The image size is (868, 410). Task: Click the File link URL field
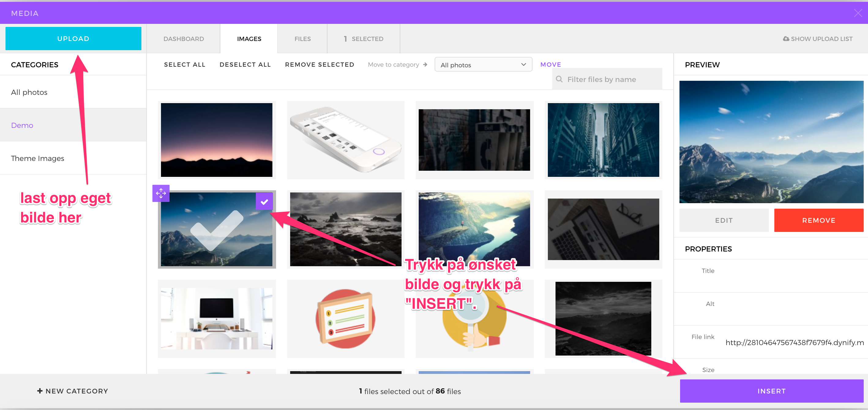[794, 342]
